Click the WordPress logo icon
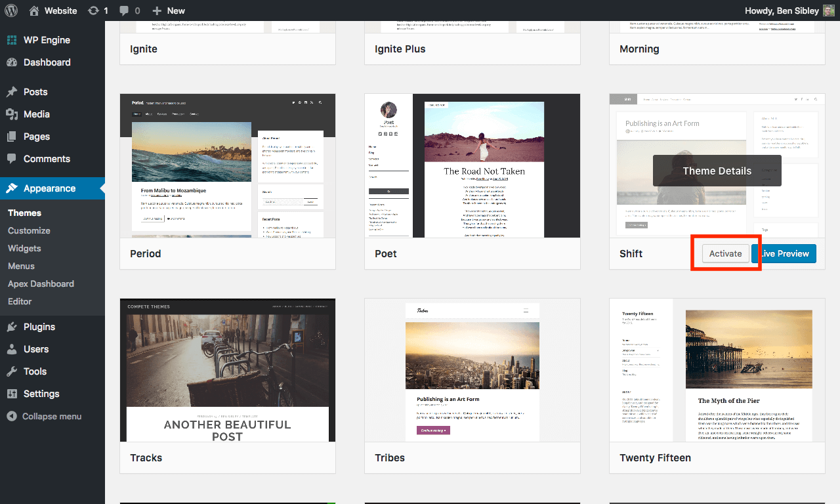 (x=11, y=10)
